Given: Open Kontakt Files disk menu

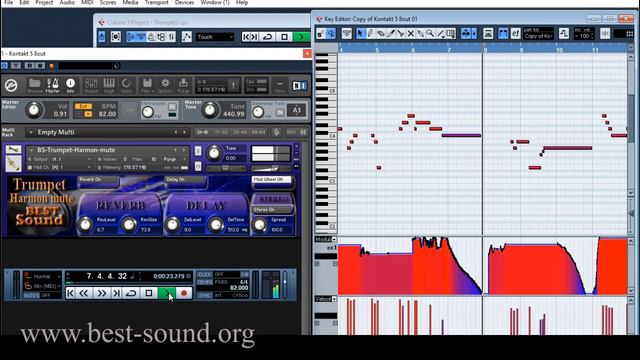Looking at the screenshot, I should coord(147,85).
